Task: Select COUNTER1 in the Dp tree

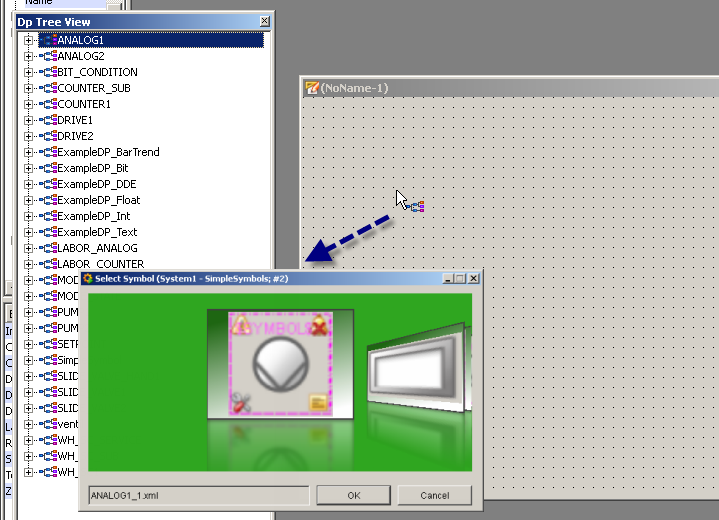Action: pos(83,104)
